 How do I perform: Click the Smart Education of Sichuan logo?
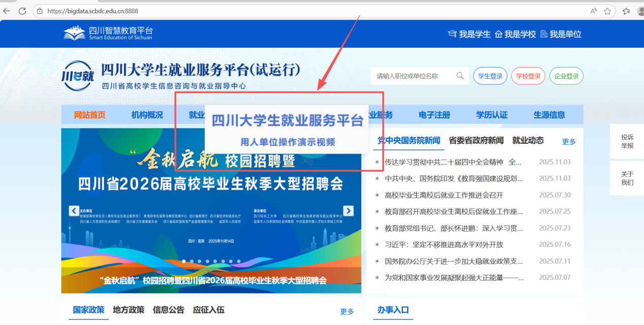point(108,34)
